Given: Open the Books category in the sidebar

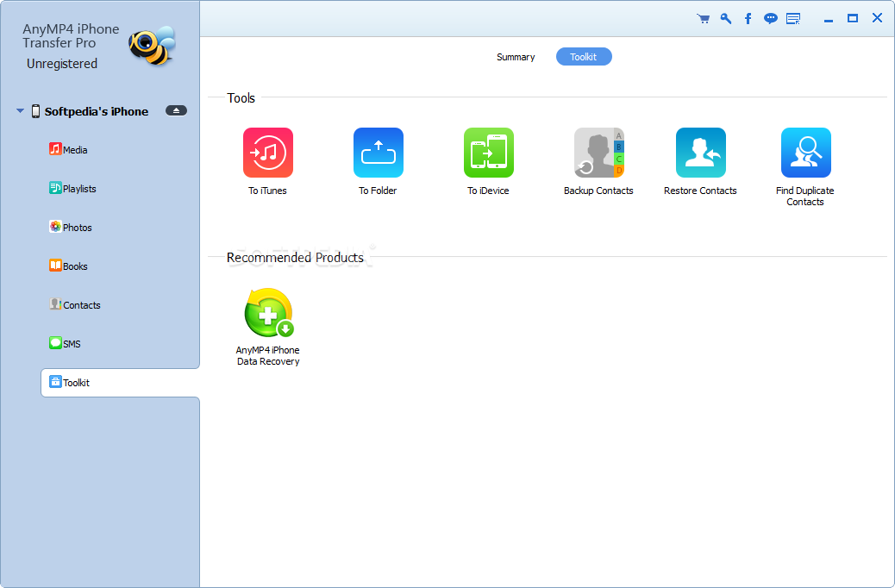Looking at the screenshot, I should 68,266.
